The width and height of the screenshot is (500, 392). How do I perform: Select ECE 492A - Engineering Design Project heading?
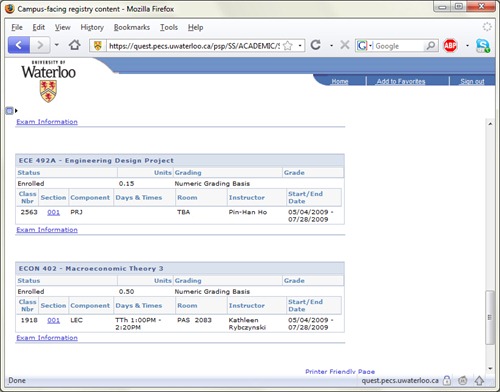(96, 161)
